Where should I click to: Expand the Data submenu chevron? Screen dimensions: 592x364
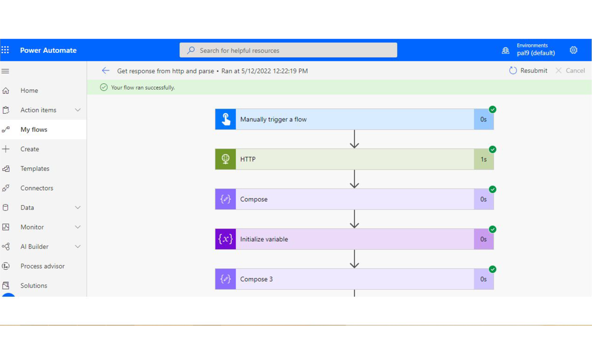point(78,208)
